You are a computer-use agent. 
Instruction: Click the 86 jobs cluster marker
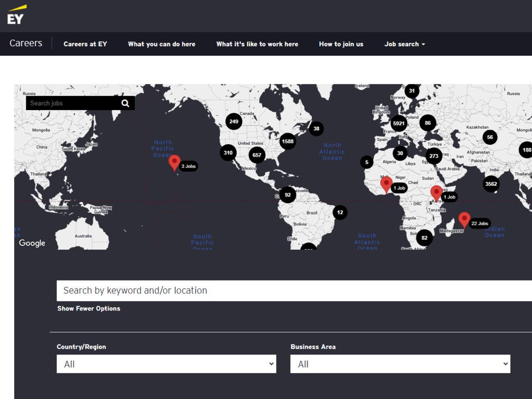click(x=428, y=123)
